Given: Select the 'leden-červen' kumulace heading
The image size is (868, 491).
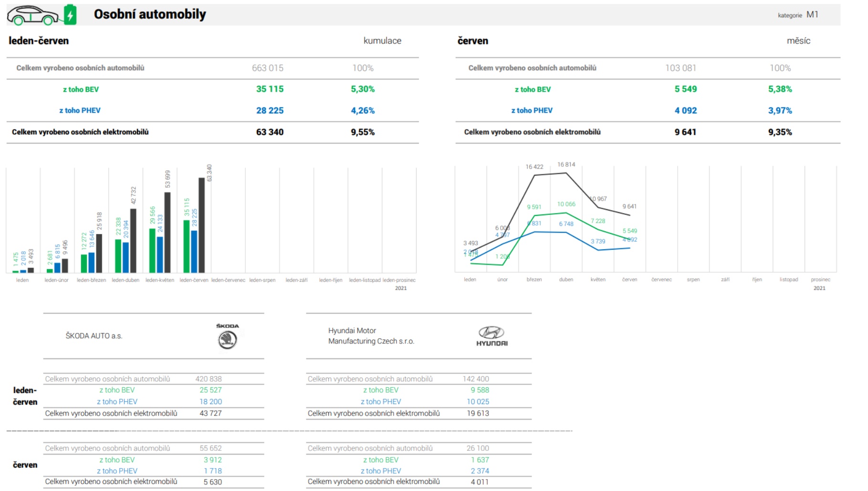Looking at the screenshot, I should pos(39,41).
